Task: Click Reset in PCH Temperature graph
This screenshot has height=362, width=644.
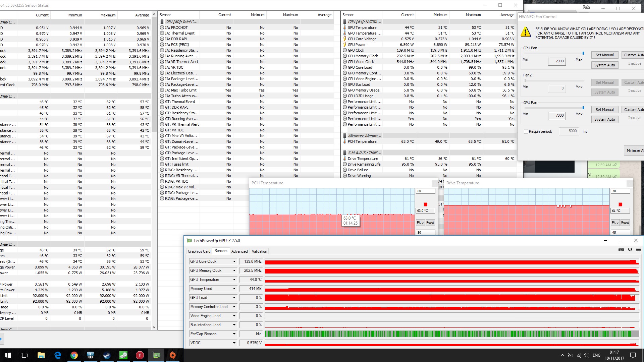Action: tap(430, 223)
